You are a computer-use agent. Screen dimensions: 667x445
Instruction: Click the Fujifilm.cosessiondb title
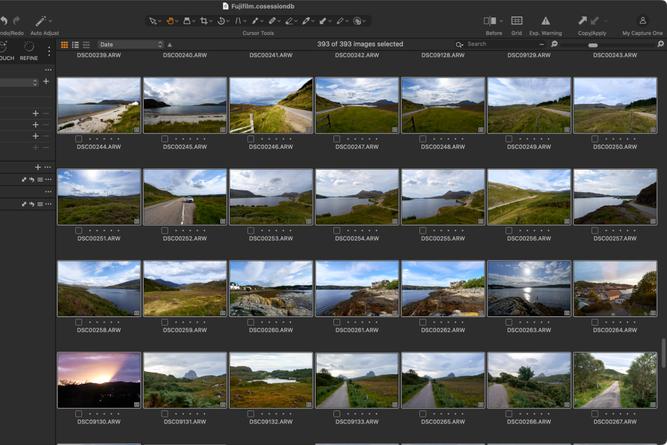point(264,6)
